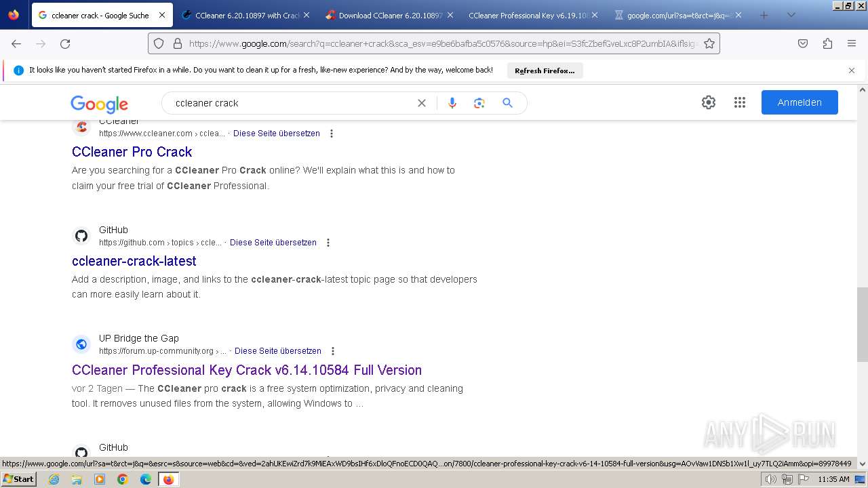Viewport: 868px width, 488px height.
Task: Select Firefox taskbar button
Action: coord(168,479)
